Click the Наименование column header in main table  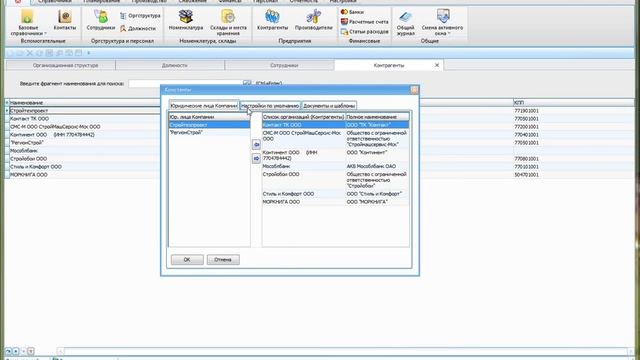tap(84, 103)
